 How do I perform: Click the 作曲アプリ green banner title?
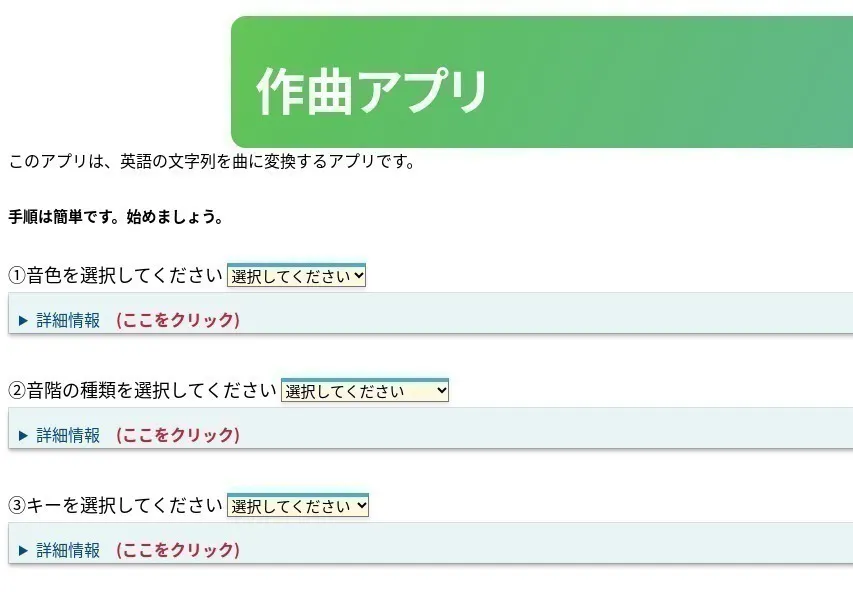point(373,87)
